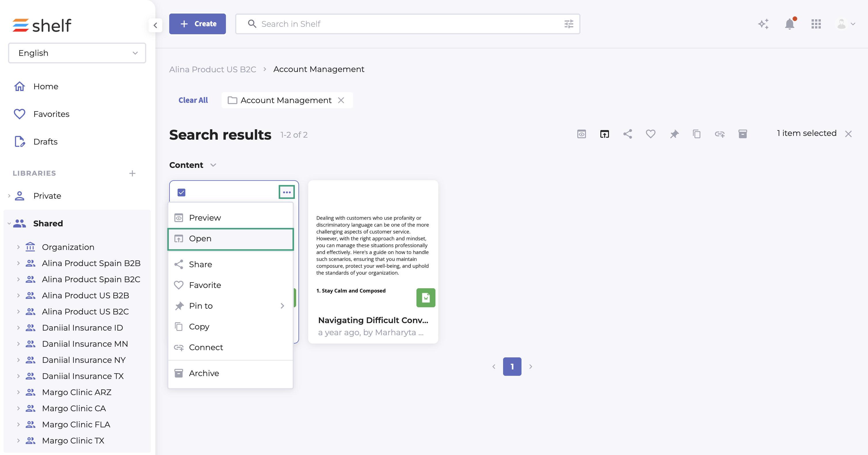Viewport: 868px width, 455px height.
Task: Remove the Account Management filter chip
Action: click(x=341, y=100)
